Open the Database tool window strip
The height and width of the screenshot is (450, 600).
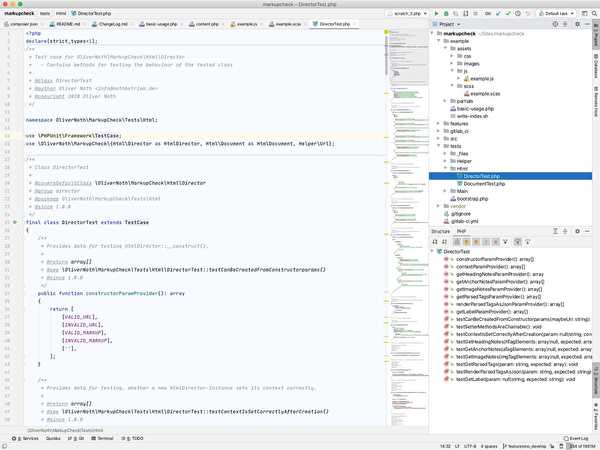(596, 66)
